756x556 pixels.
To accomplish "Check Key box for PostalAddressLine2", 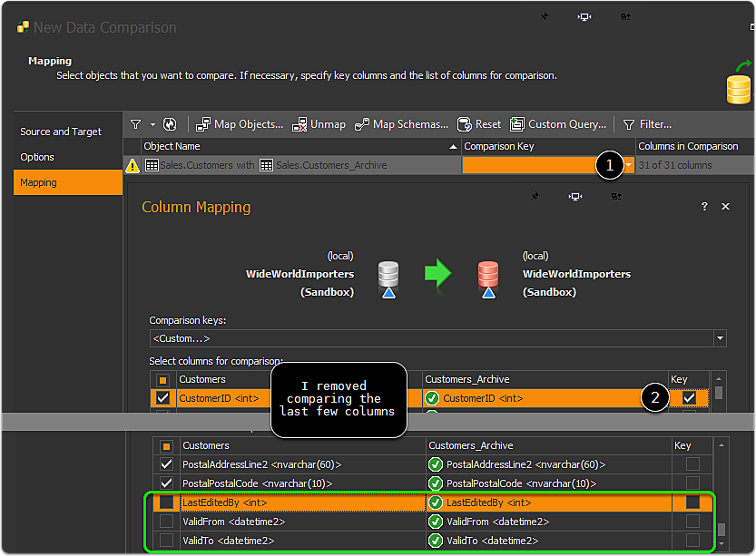I will tap(692, 464).
